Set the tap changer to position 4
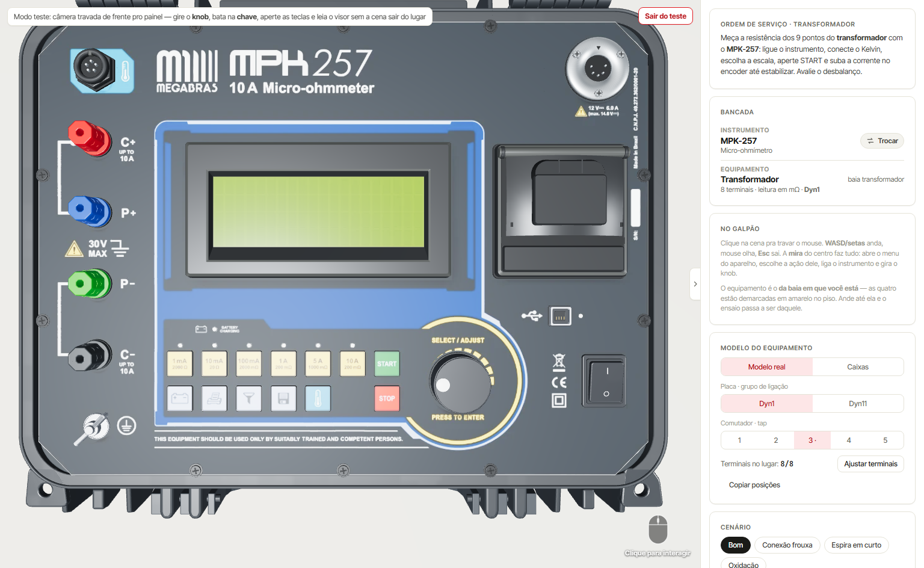Image resolution: width=924 pixels, height=568 pixels. (849, 440)
